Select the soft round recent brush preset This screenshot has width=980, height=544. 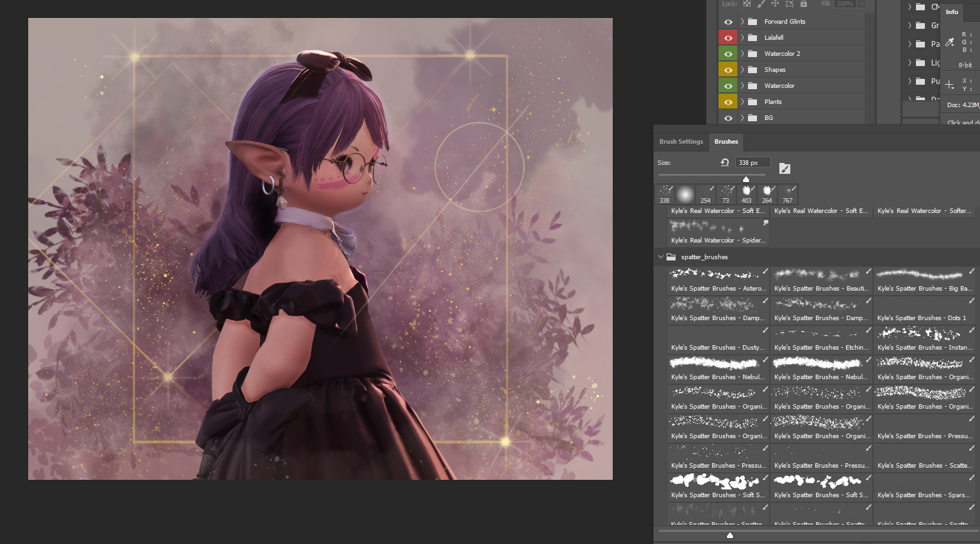[x=685, y=194]
